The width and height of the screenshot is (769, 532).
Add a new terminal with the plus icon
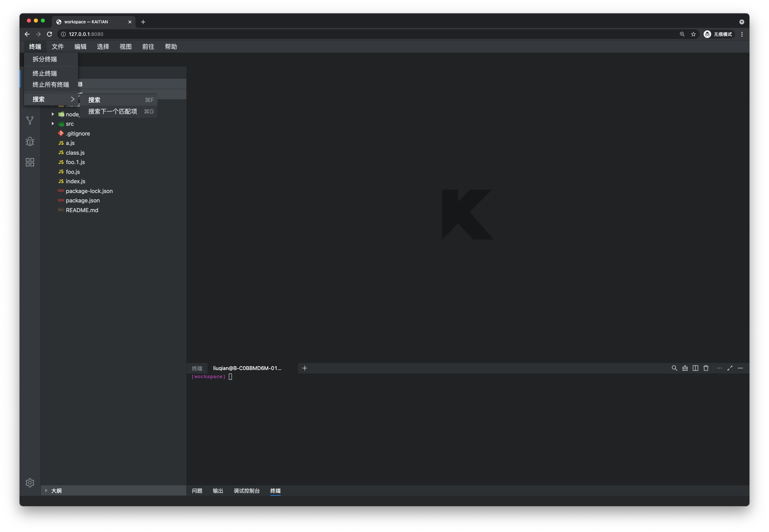pyautogui.click(x=304, y=368)
